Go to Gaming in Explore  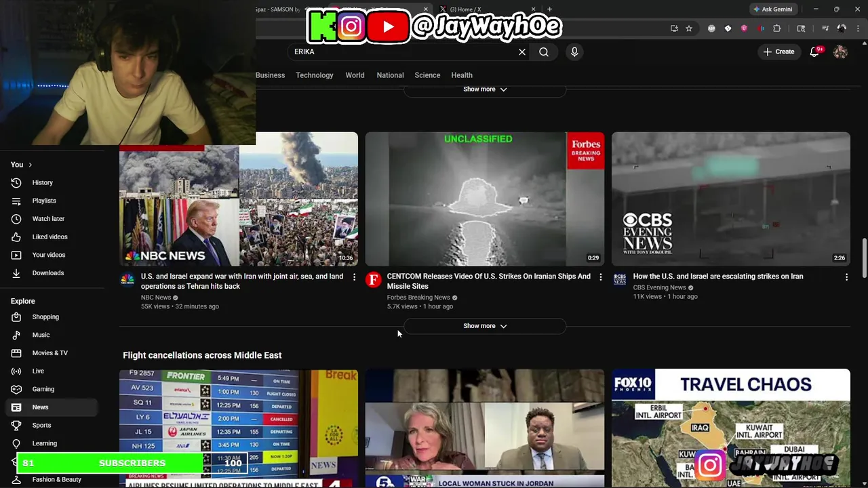[x=52, y=389]
